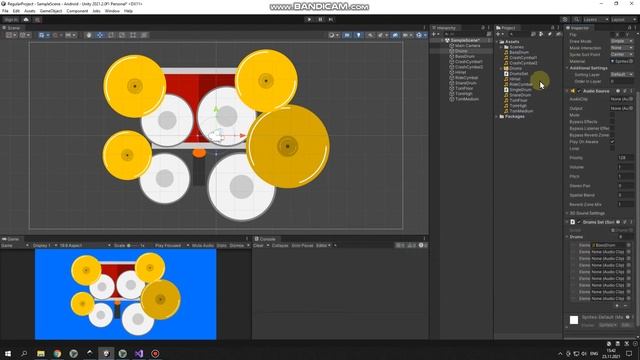Click the Order in Layer field
The height and width of the screenshot is (360, 640).
tap(622, 81)
